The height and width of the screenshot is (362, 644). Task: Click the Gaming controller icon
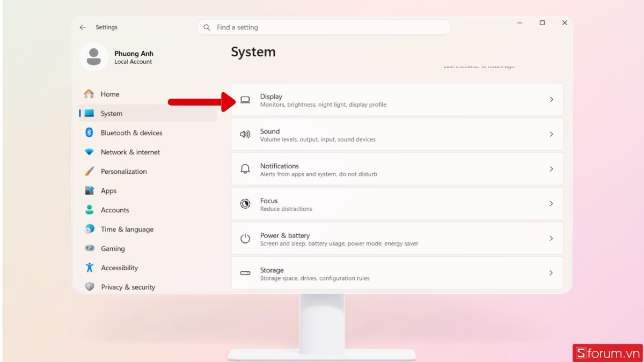pyautogui.click(x=89, y=248)
